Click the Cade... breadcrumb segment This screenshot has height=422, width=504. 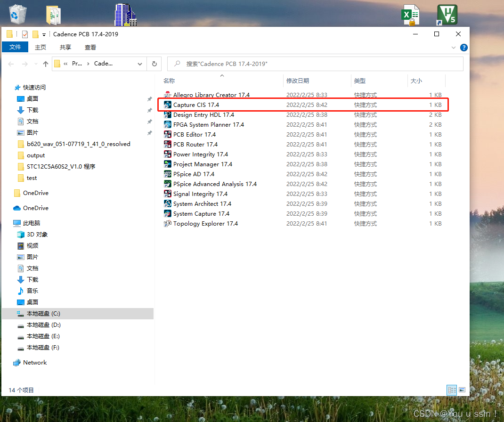click(103, 64)
